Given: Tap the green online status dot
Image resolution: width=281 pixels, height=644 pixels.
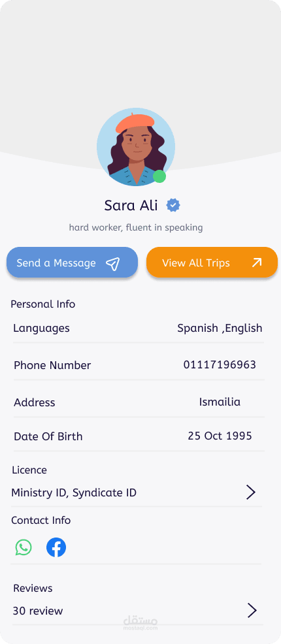Looking at the screenshot, I should [159, 176].
